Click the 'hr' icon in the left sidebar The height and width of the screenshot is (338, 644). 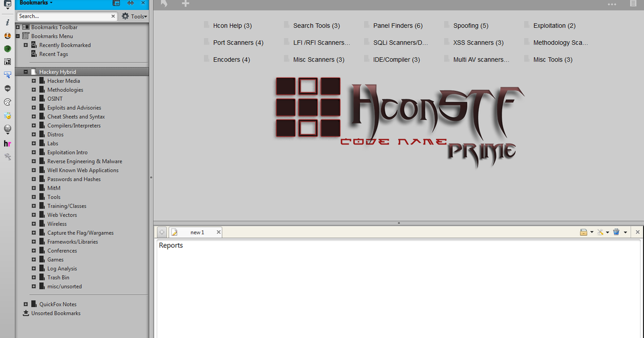click(8, 144)
